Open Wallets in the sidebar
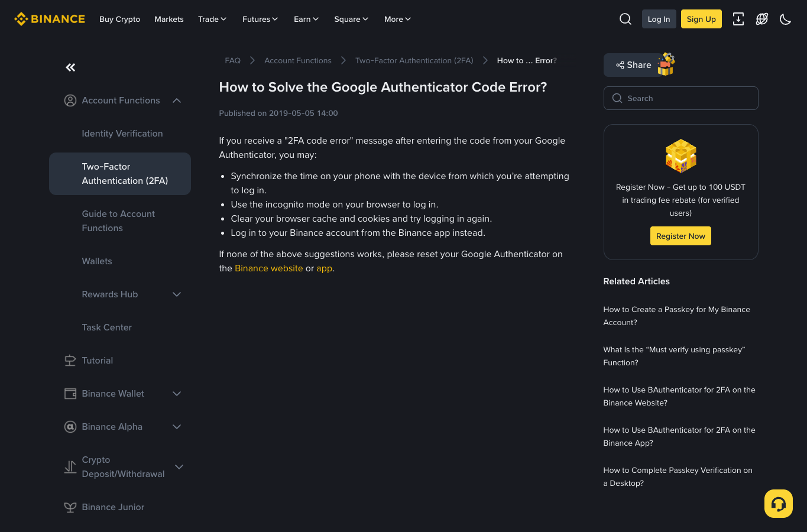The image size is (807, 532). click(x=97, y=261)
